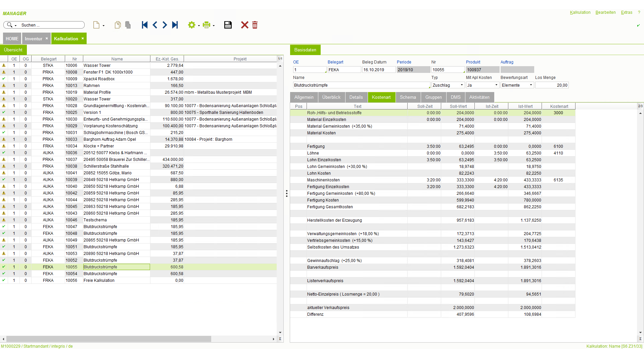The height and width of the screenshot is (349, 644).
Task: Expand the new document dropdown arrow
Action: pos(103,26)
